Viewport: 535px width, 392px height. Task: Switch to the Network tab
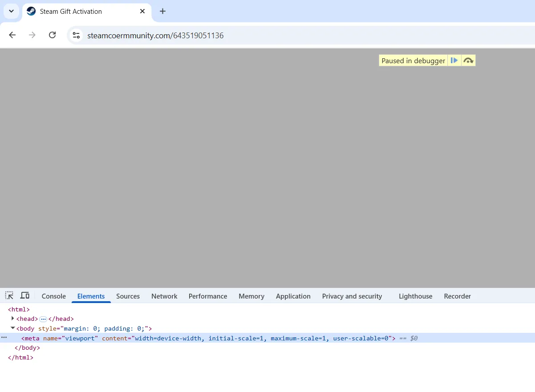tap(164, 296)
